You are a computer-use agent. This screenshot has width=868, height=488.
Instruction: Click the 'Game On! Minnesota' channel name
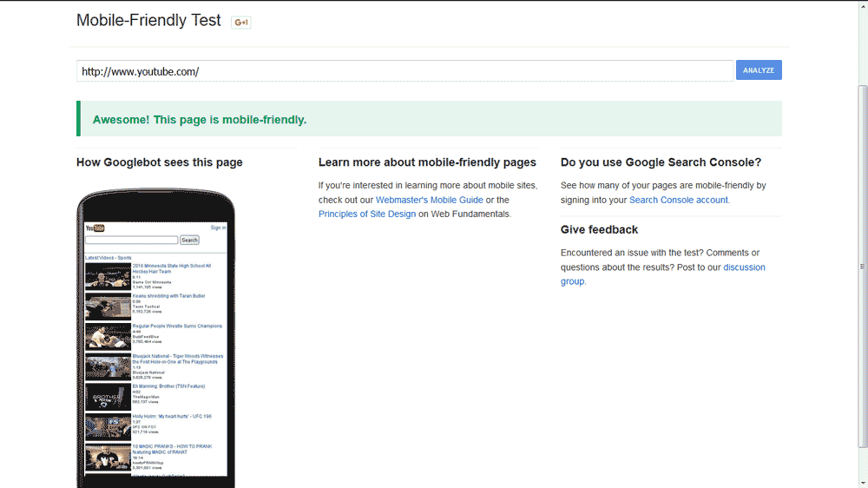[x=152, y=282]
